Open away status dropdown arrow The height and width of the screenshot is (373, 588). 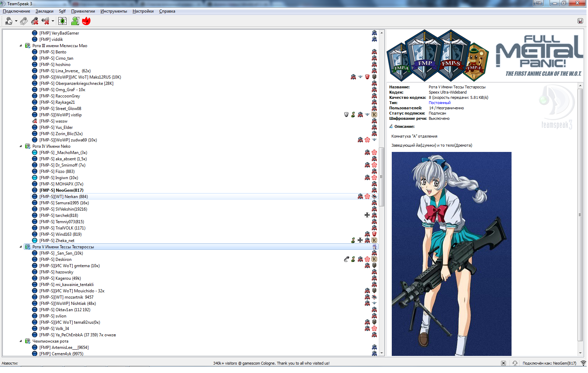click(16, 21)
